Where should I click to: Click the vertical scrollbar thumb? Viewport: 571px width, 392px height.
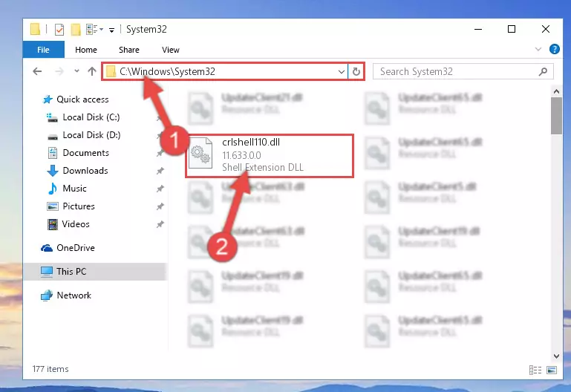click(556, 116)
